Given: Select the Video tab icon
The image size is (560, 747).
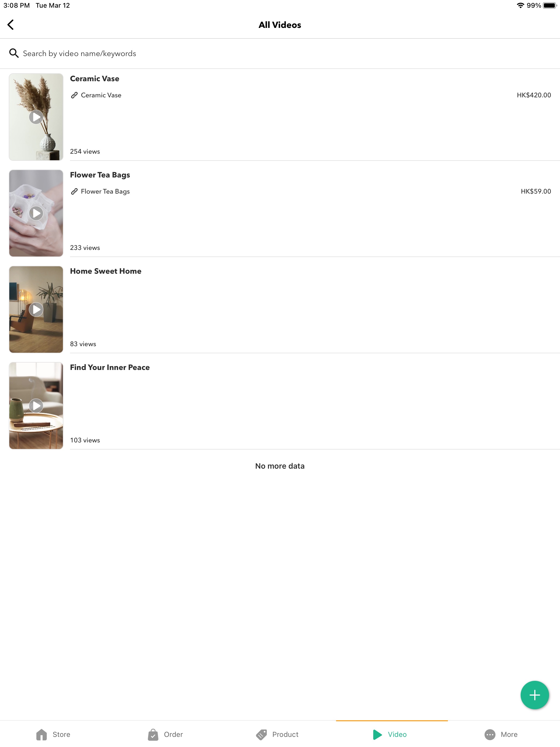Looking at the screenshot, I should tap(378, 734).
